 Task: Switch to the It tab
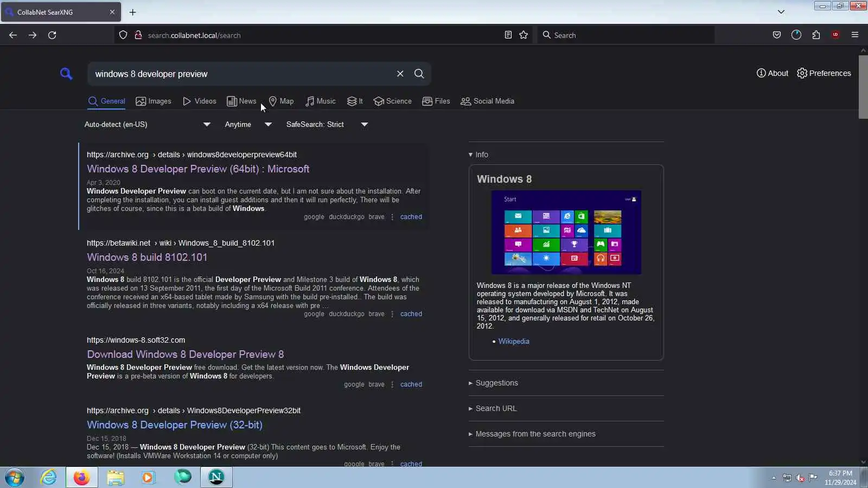355,101
